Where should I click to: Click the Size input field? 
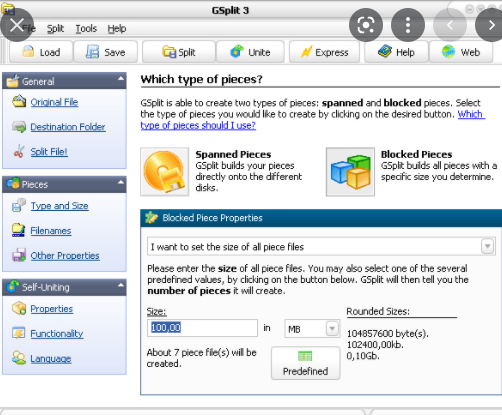(x=202, y=328)
